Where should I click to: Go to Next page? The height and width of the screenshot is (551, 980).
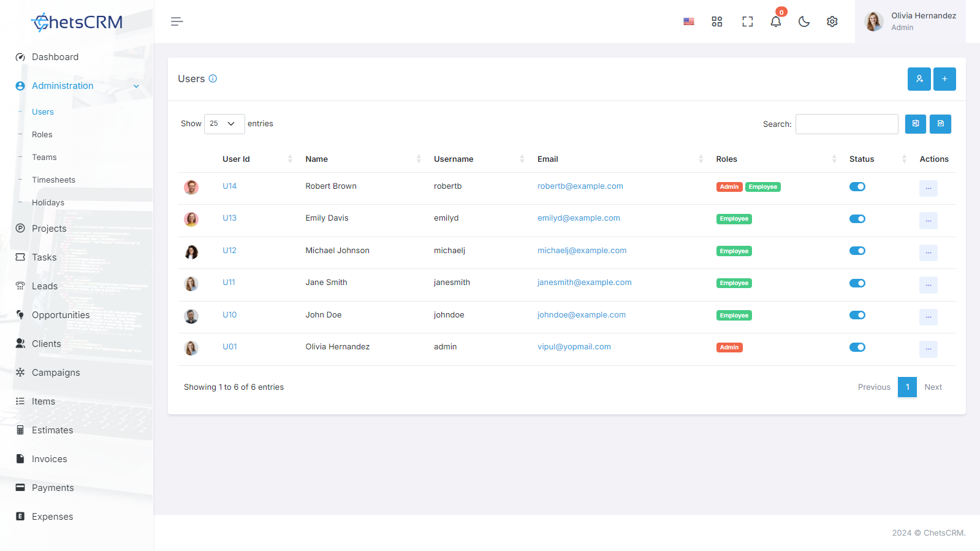click(933, 387)
